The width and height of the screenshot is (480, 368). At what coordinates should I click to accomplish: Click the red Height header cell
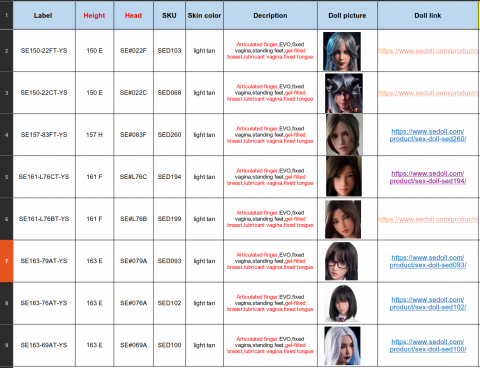click(x=94, y=15)
